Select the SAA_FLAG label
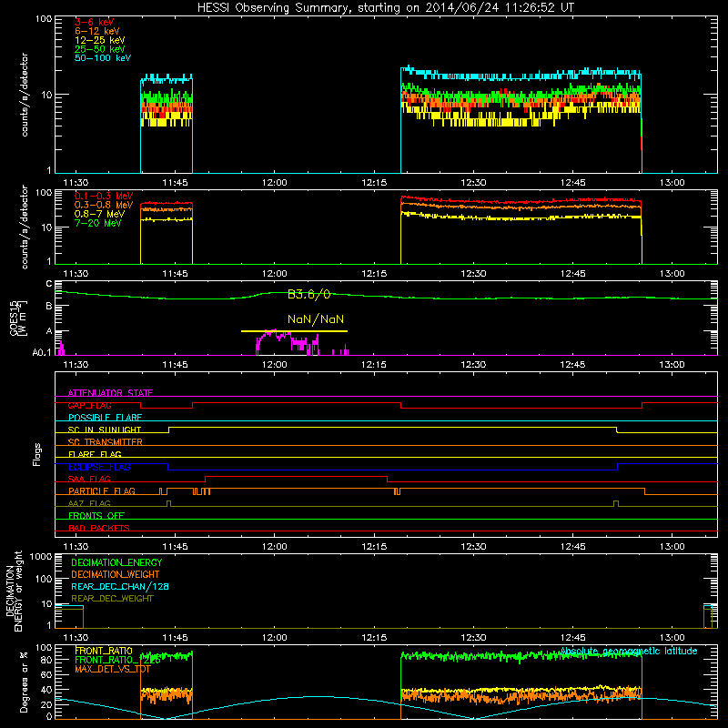Viewport: 728px width, 728px height. click(89, 479)
